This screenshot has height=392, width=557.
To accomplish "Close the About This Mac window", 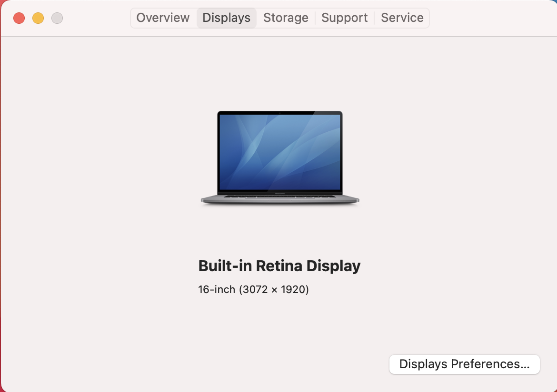I will (19, 18).
